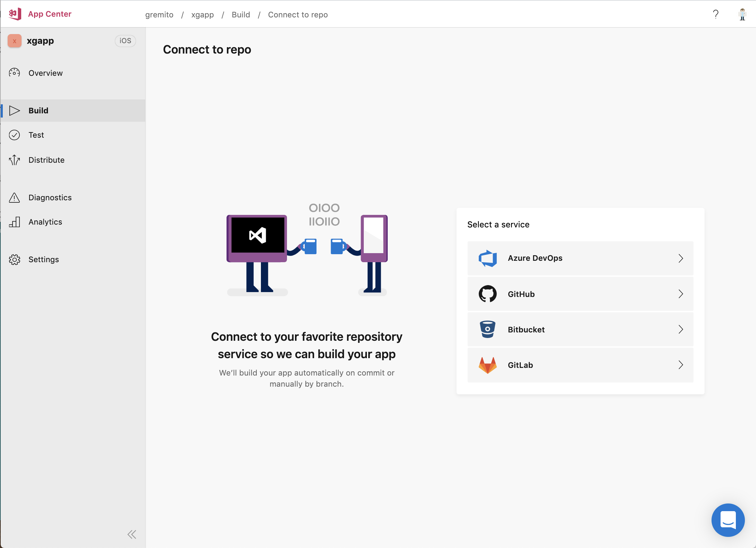Expand the Azure DevOps chevron arrow

click(681, 258)
